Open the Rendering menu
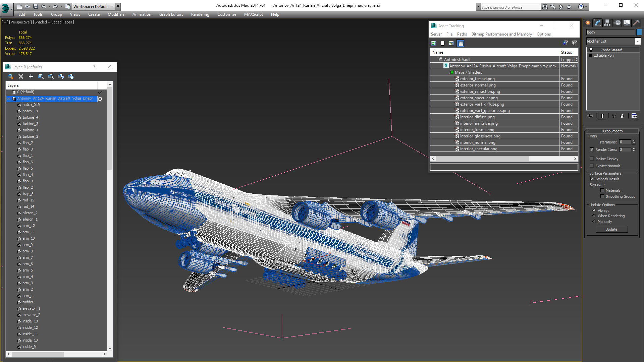This screenshot has width=644, height=362. 200,14
